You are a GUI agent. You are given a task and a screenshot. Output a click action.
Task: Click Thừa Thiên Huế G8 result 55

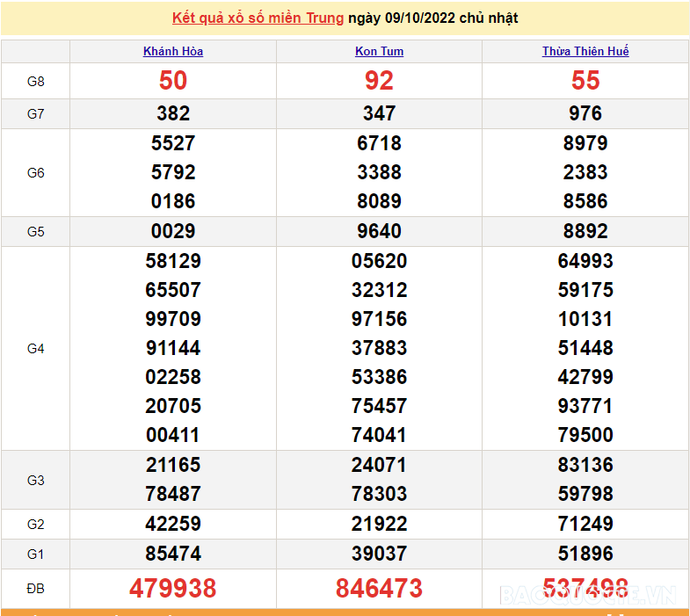[x=585, y=81]
